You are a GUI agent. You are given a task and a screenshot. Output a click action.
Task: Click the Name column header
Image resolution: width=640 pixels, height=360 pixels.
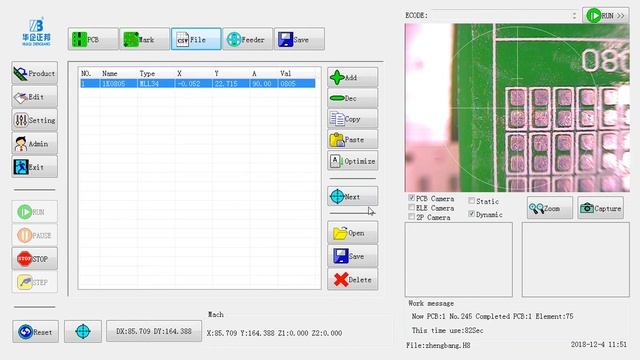[109, 73]
